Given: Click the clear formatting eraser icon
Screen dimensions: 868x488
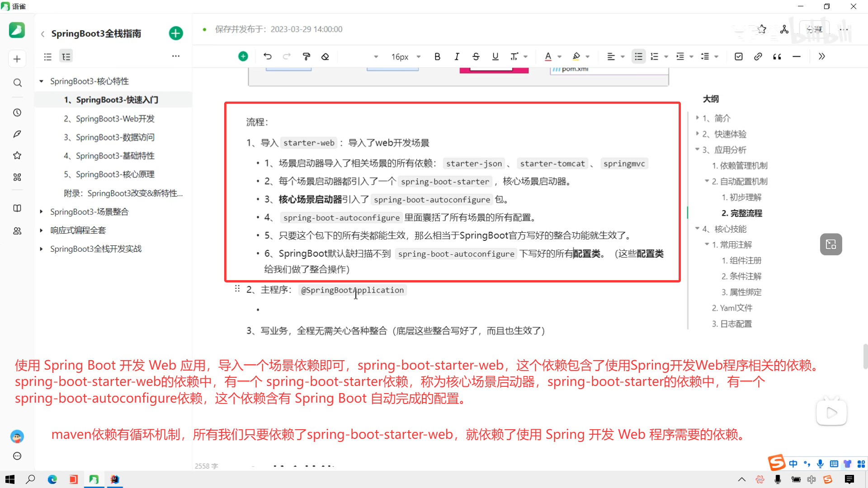Looking at the screenshot, I should click(x=325, y=56).
